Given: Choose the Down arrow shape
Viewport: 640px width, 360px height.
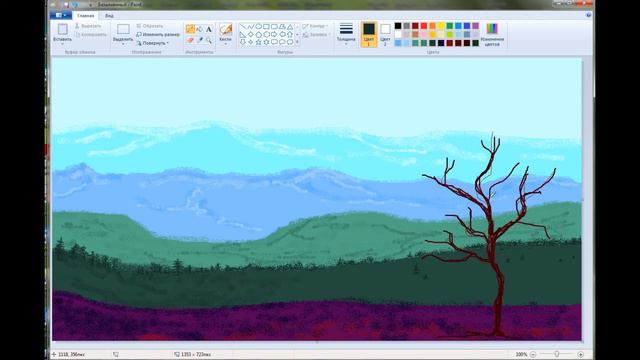Looking at the screenshot, I should click(x=243, y=42).
